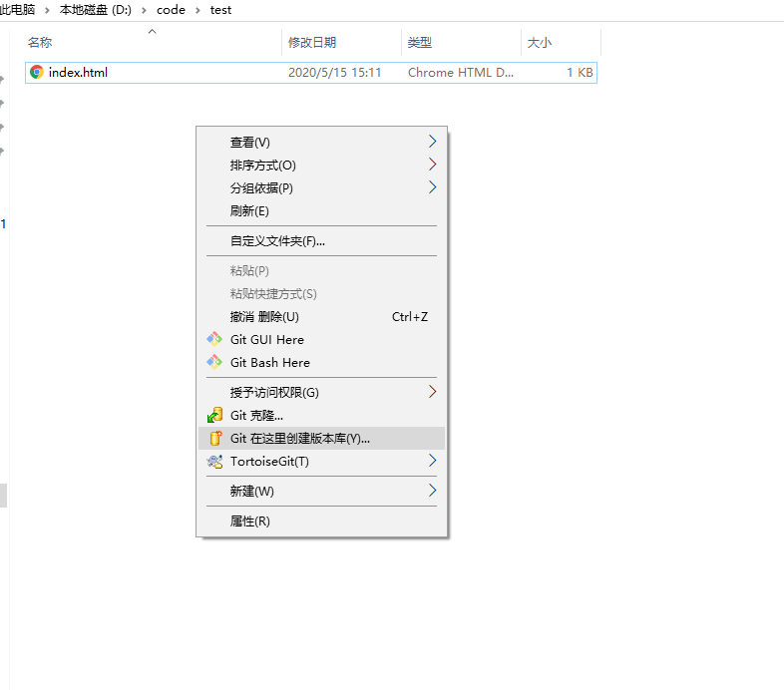Select the index.html file
The image size is (784, 690).
pyautogui.click(x=311, y=73)
